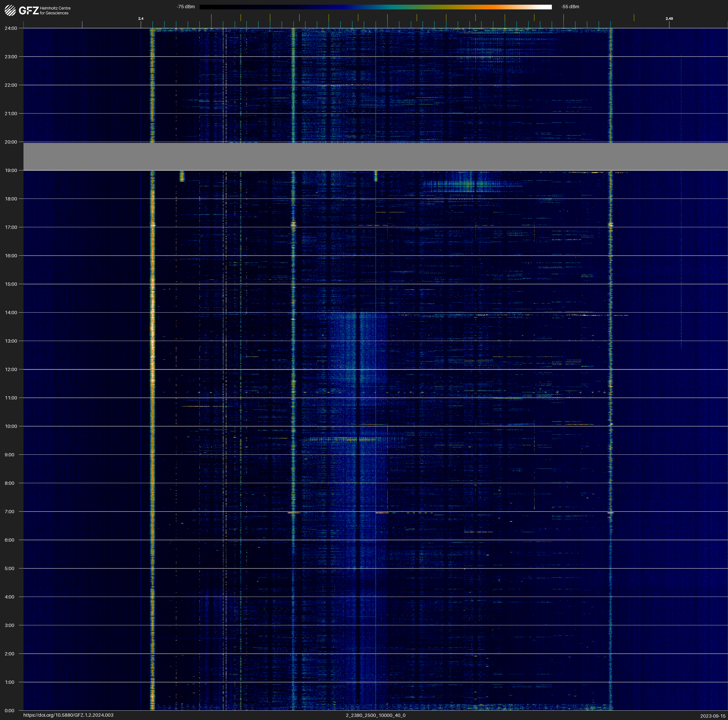Screen dimensions: 728x720
Task: Click the 21:00 time axis label
Action: coord(11,113)
